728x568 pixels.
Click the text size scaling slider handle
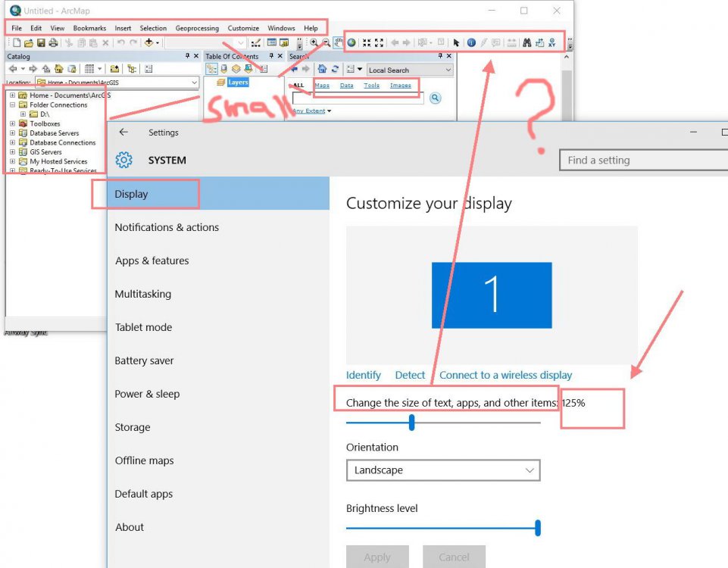click(x=411, y=423)
